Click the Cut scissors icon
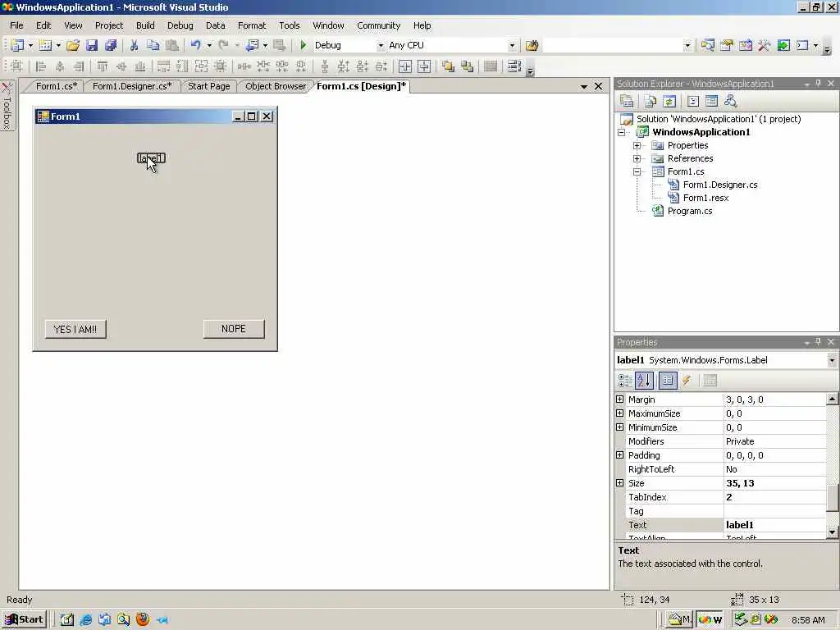The height and width of the screenshot is (630, 840). point(134,46)
